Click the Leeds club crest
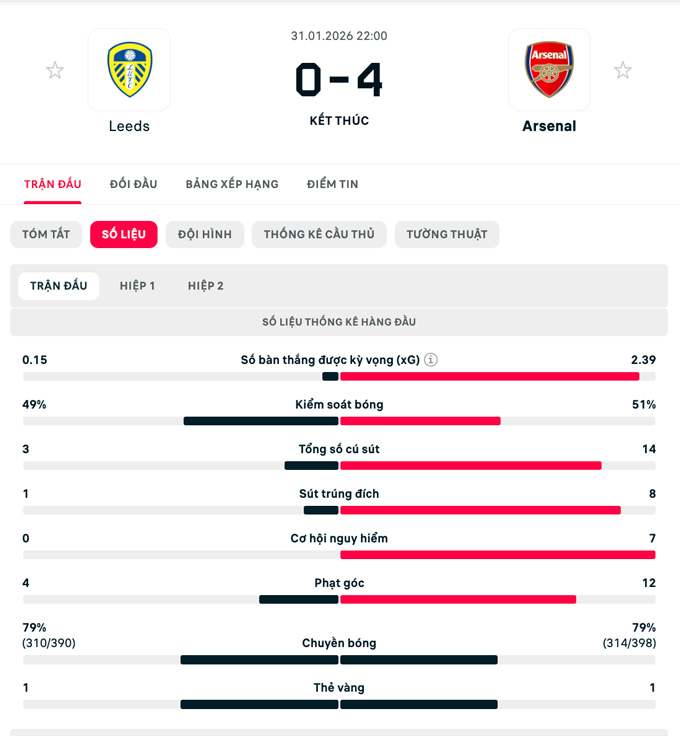680x736 pixels. 129,69
